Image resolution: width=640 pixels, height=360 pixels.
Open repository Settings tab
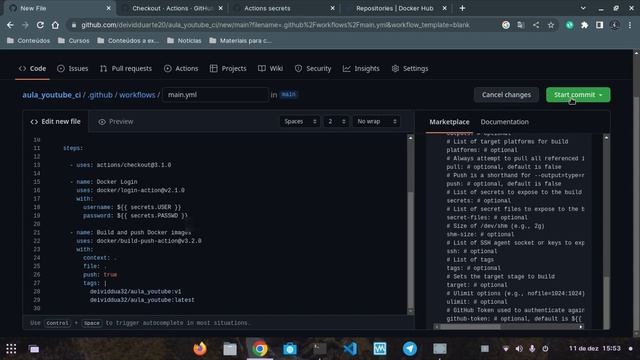point(410,69)
